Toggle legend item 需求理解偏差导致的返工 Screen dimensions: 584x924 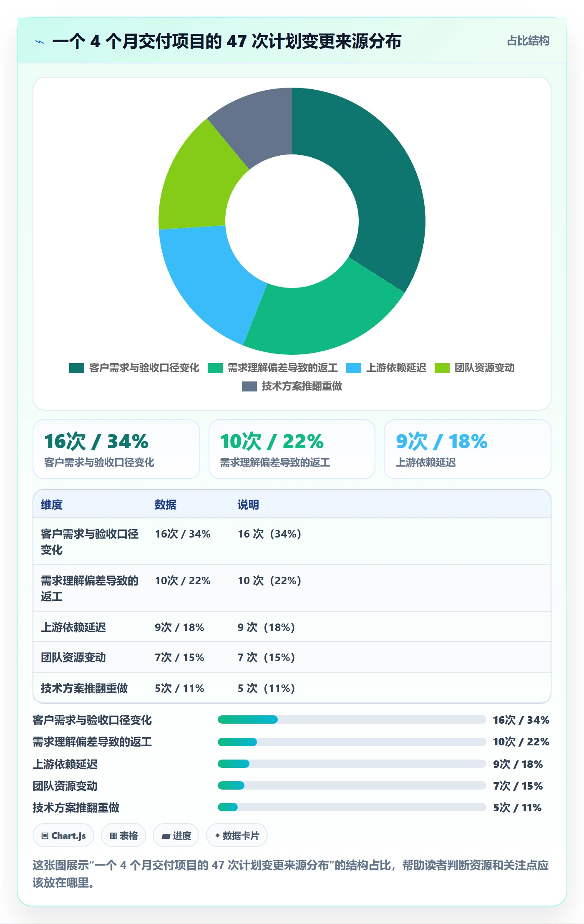click(x=273, y=368)
